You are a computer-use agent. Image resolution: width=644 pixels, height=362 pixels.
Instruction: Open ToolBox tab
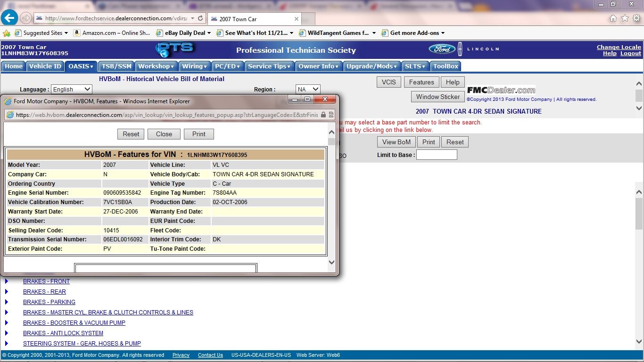[x=446, y=66]
